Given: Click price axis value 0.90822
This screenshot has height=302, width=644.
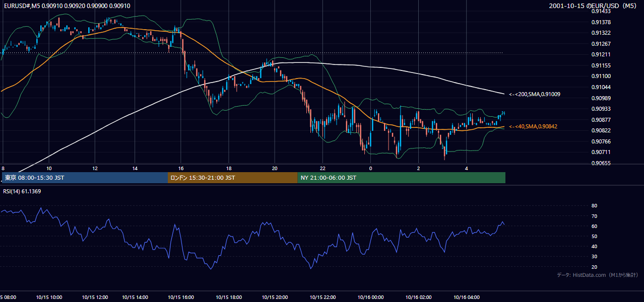Looking at the screenshot, I should [601, 130].
